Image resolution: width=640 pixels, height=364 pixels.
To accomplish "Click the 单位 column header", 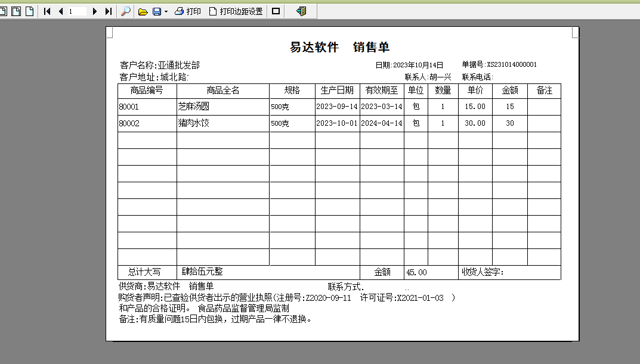I will tap(416, 91).
